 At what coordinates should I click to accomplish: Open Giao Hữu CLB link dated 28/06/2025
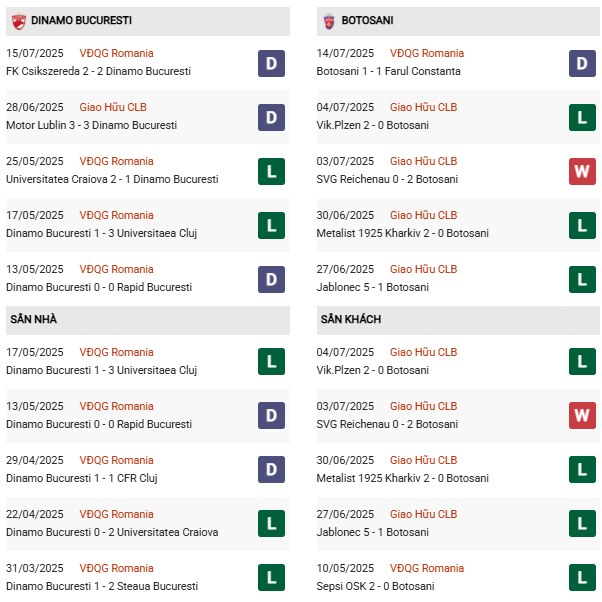[113, 107]
